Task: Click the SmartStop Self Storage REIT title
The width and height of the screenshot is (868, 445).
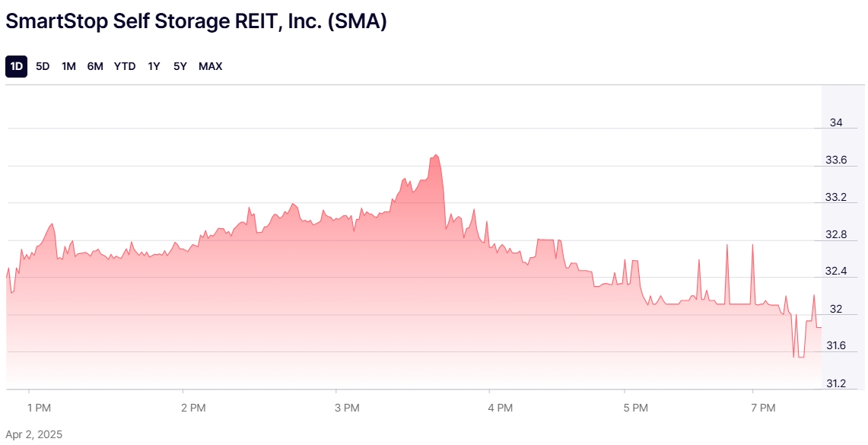Action: 196,22
